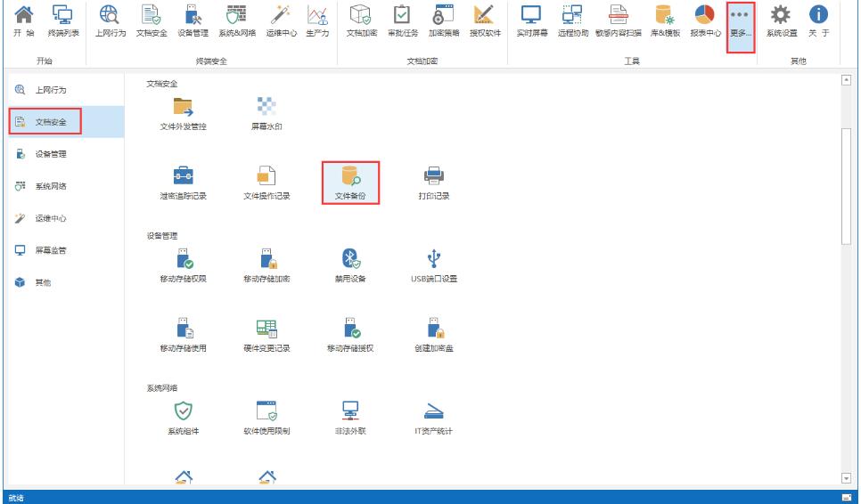Open the 文件备份 (file backup) icon

350,176
